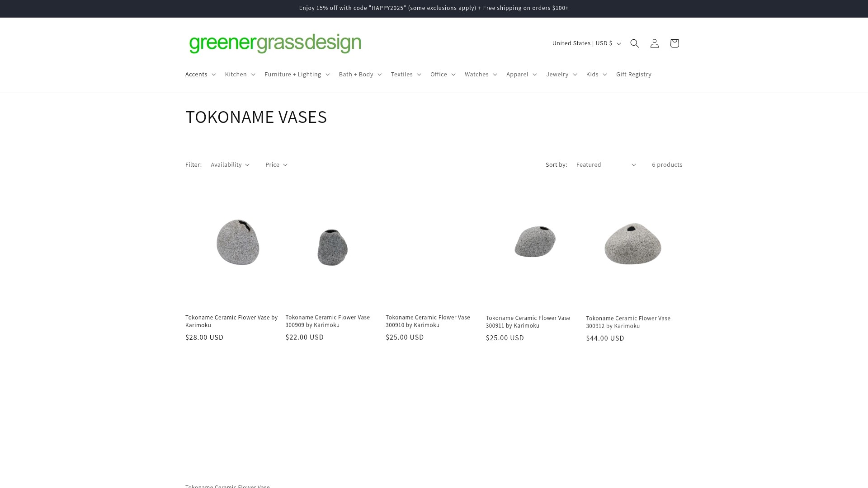Screen dimensions: 868x488
Task: Open Tokoname Ceramic Flower Vase by Karimoku link
Action: tap(231, 321)
